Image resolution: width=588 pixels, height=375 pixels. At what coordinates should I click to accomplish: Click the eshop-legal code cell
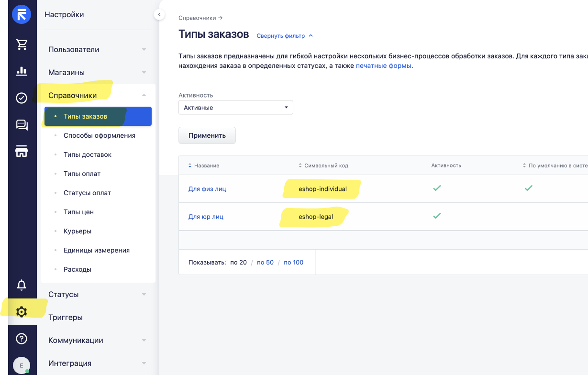[316, 217]
